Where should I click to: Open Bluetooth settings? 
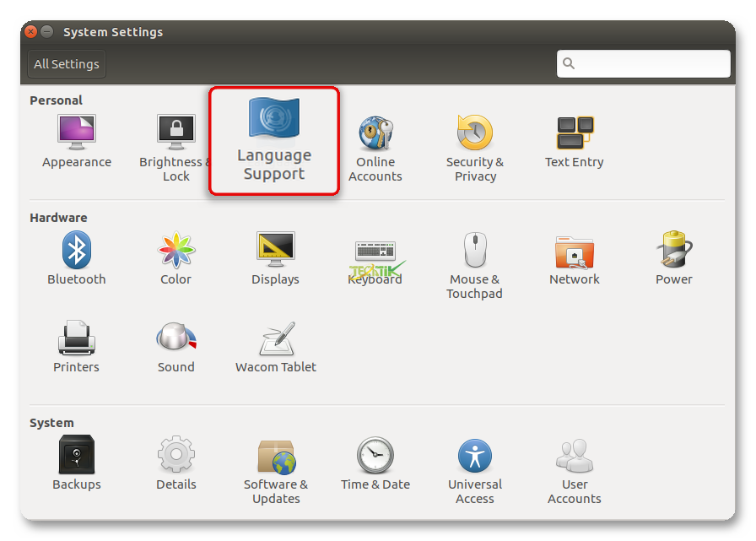77,251
